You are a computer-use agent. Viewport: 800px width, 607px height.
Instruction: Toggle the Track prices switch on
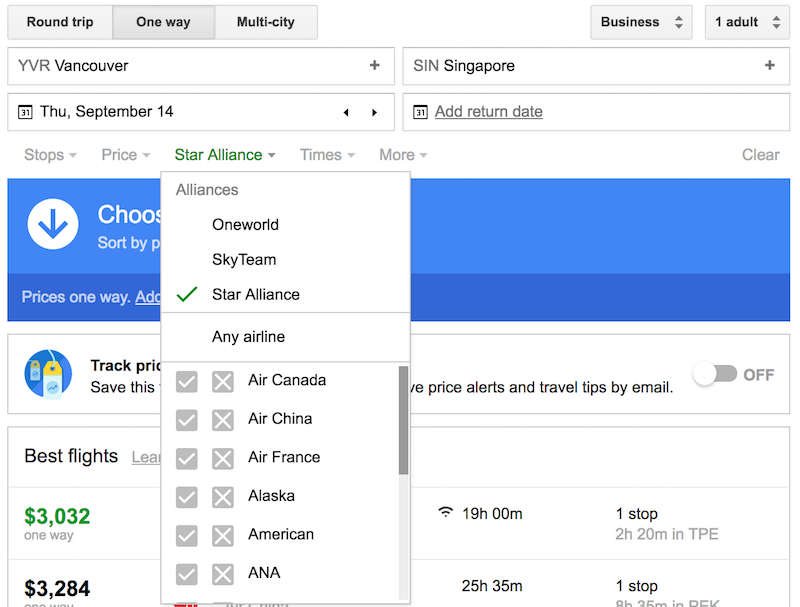click(715, 374)
